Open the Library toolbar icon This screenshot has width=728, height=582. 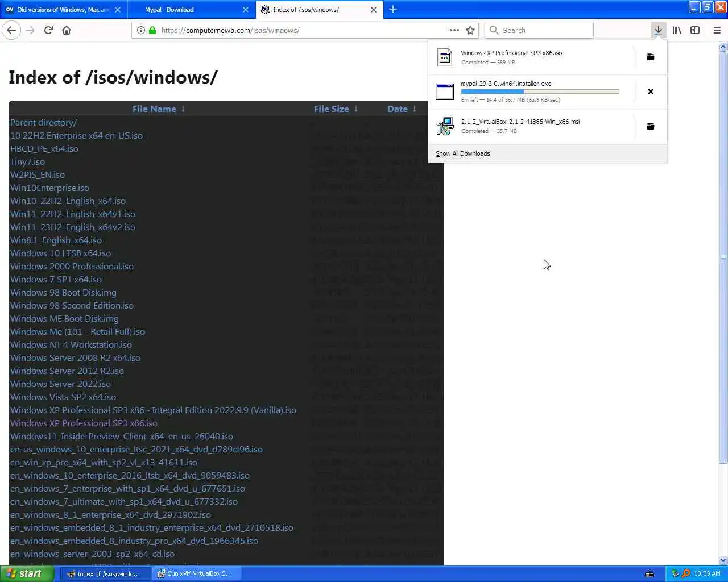677,30
